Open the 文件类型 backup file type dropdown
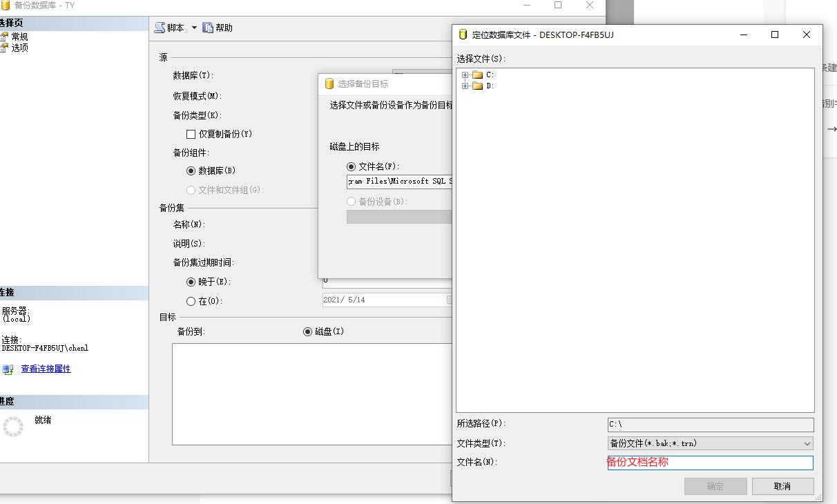The height and width of the screenshot is (504, 837). pyautogui.click(x=805, y=443)
